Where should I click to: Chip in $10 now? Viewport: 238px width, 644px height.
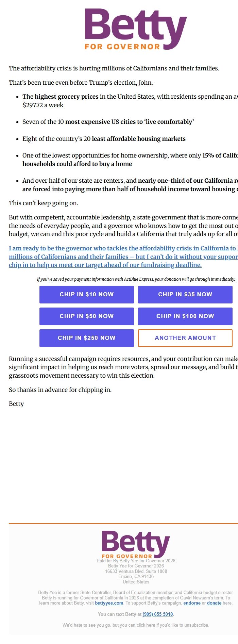(x=87, y=295)
